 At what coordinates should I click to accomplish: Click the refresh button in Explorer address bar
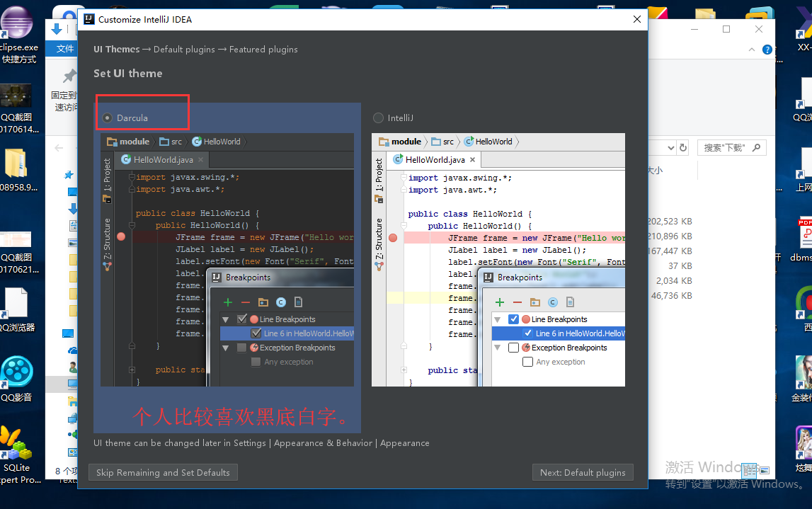point(683,147)
